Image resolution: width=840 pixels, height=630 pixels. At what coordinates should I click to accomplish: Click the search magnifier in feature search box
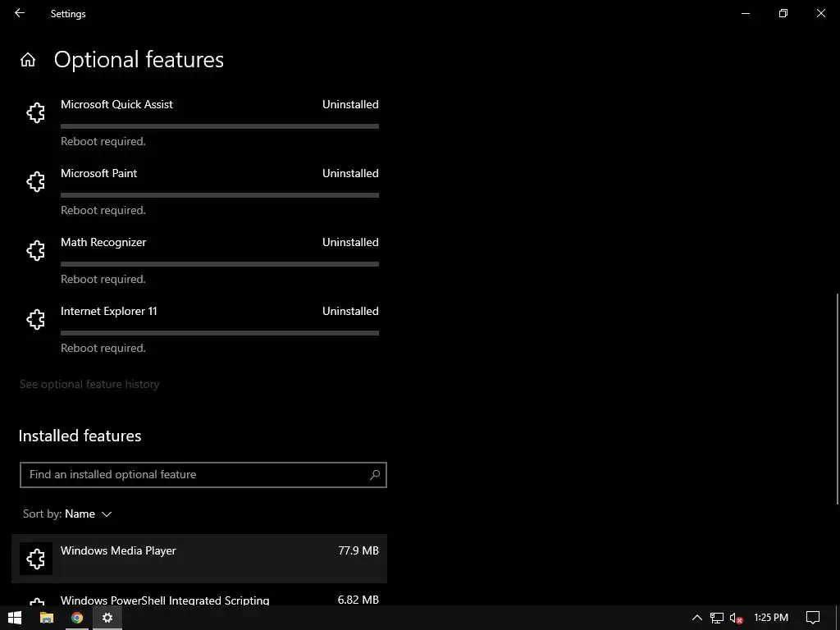375,475
